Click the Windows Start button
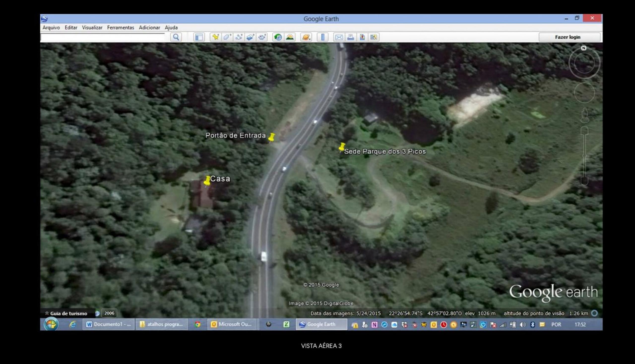Image resolution: width=635 pixels, height=364 pixels. [51, 324]
